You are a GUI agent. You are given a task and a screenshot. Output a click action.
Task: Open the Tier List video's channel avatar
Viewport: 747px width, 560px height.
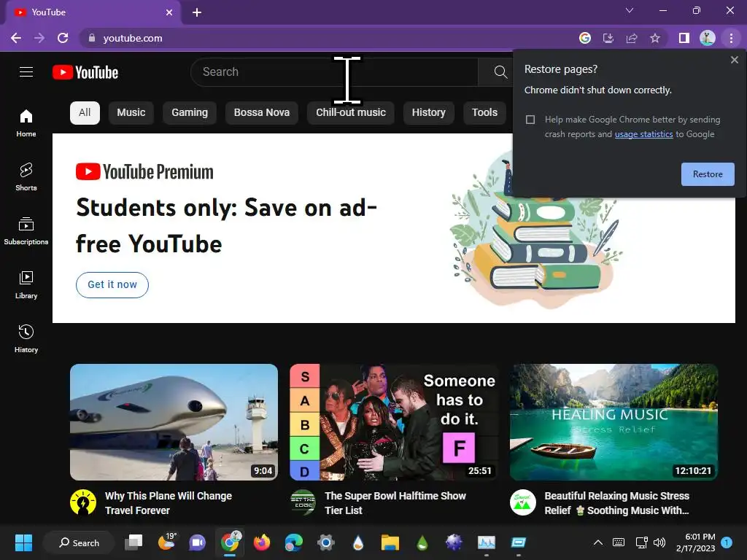click(x=303, y=502)
